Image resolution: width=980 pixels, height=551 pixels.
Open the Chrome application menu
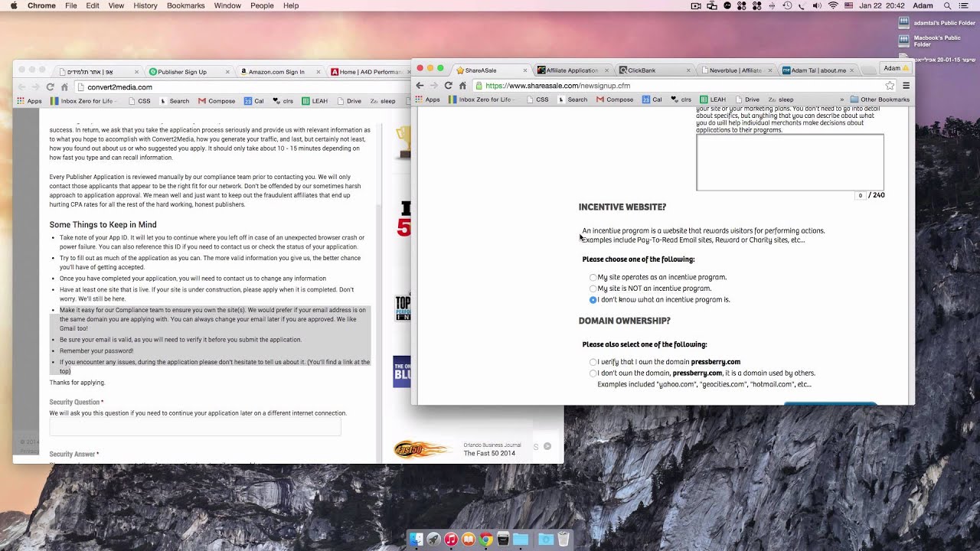[41, 5]
